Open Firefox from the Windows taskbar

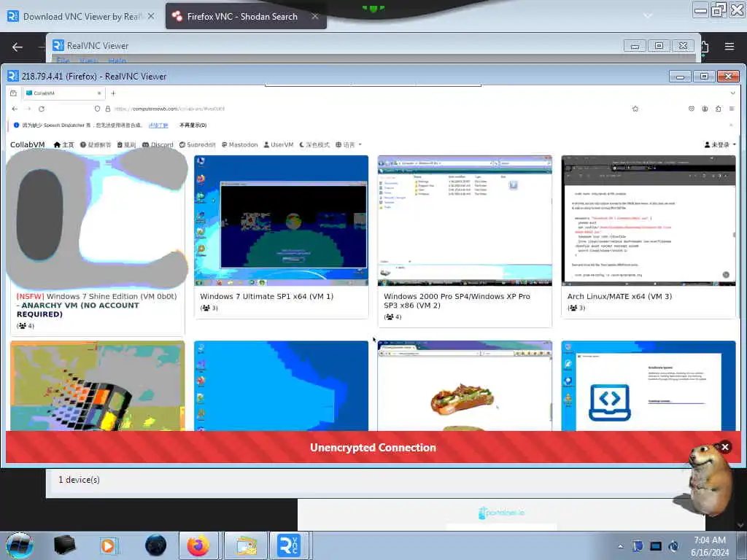tap(198, 545)
